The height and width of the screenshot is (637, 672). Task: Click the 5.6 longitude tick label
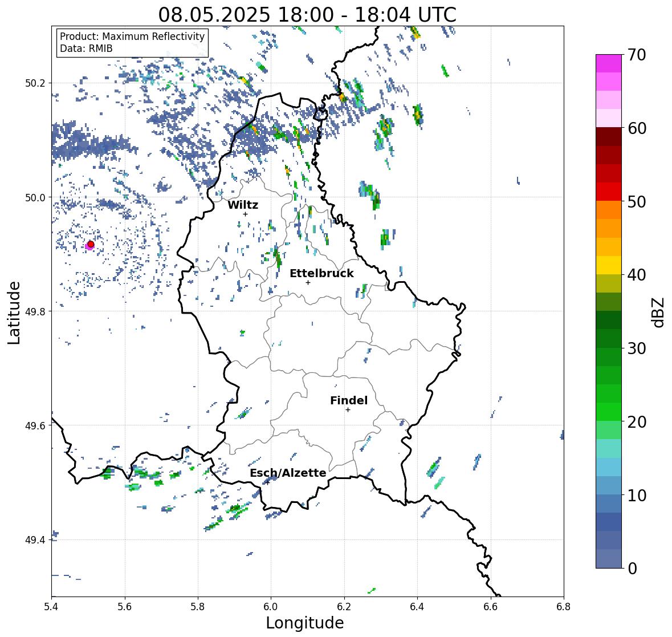(125, 606)
